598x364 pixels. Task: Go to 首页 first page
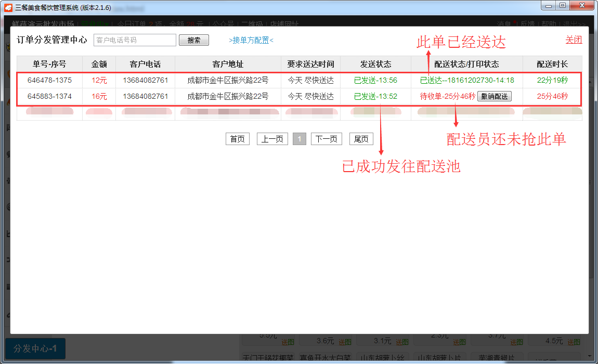coord(237,139)
